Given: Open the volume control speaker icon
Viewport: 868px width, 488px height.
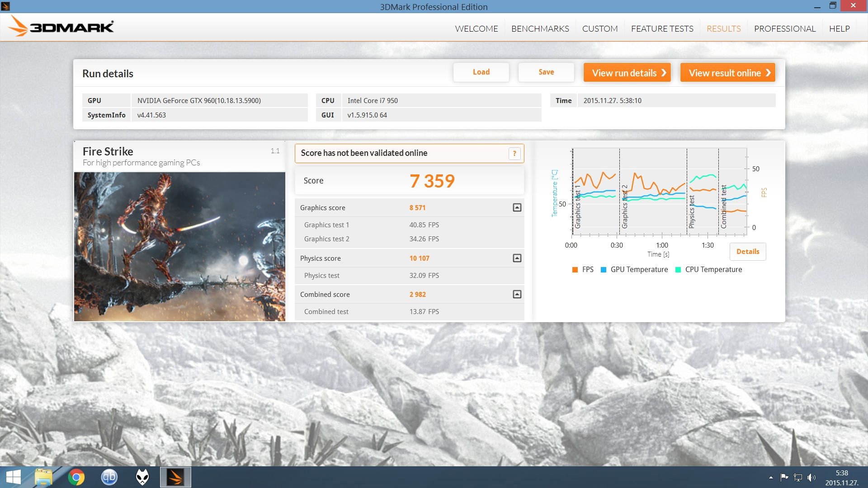Looking at the screenshot, I should tap(811, 478).
